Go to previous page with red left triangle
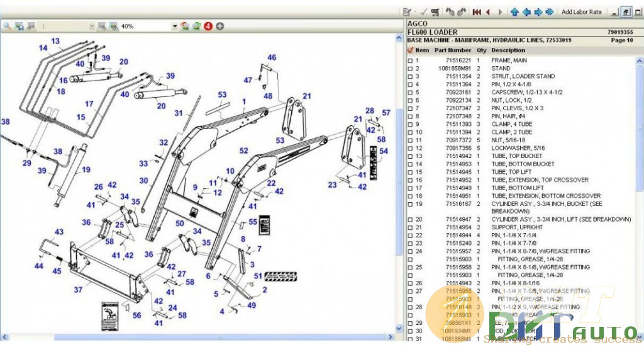 pyautogui.click(x=488, y=12)
